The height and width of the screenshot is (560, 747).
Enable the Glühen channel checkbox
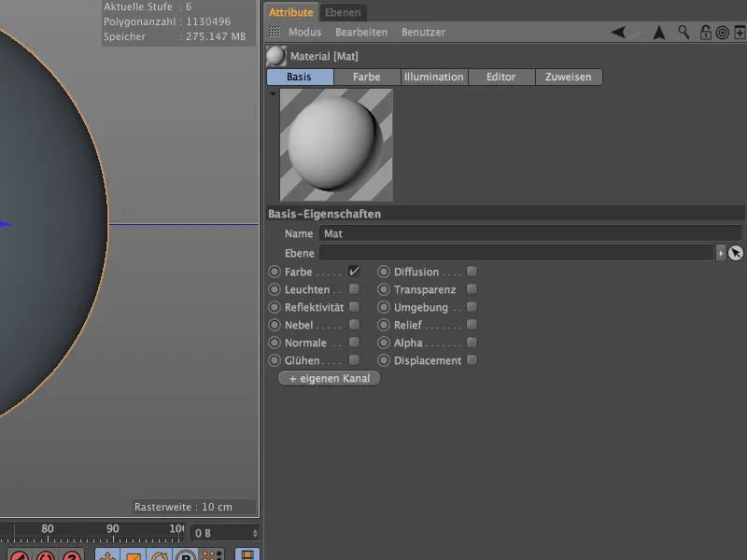(x=354, y=360)
